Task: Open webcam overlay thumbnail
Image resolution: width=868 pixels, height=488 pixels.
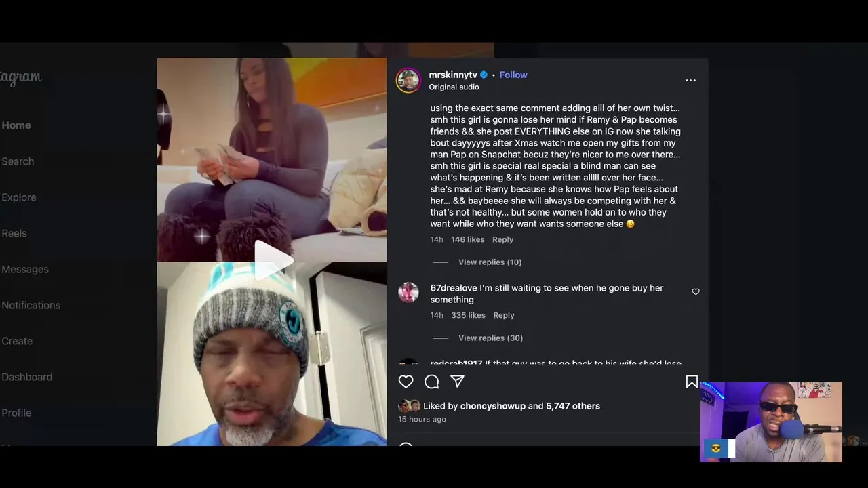Action: (x=771, y=422)
